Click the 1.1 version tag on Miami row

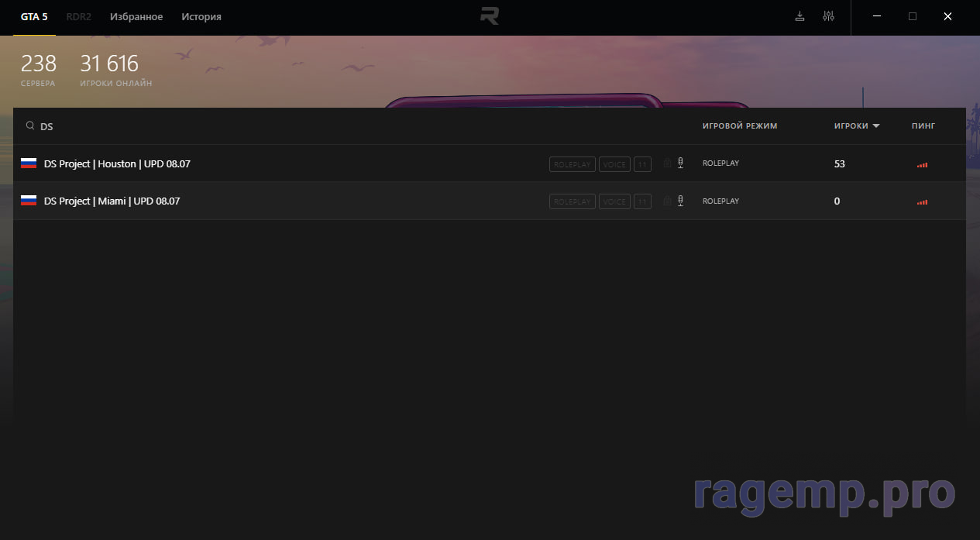(642, 201)
